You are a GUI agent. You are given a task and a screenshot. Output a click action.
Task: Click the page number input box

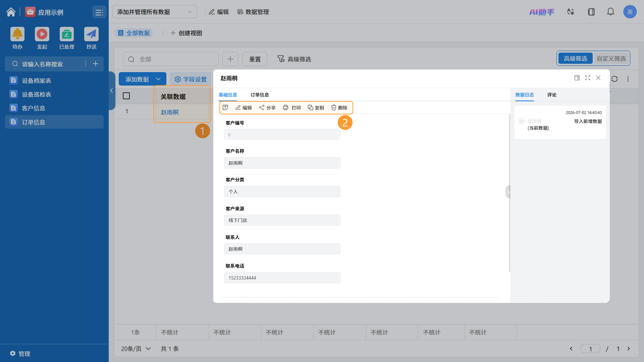tap(590, 349)
